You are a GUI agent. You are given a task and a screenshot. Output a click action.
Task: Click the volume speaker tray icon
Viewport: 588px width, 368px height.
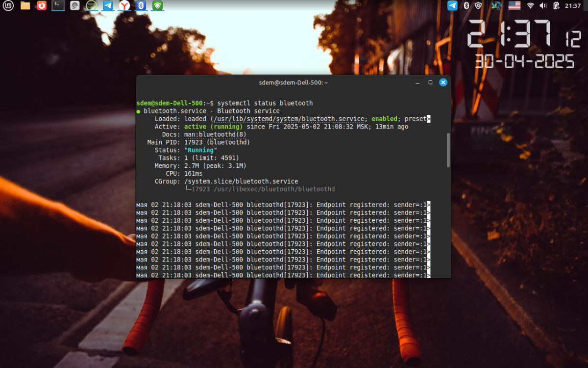543,5
